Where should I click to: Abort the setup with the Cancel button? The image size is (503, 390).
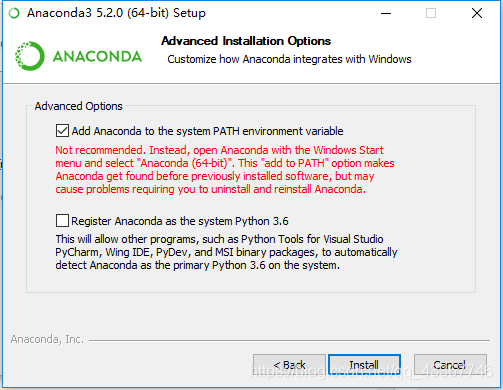click(x=450, y=365)
